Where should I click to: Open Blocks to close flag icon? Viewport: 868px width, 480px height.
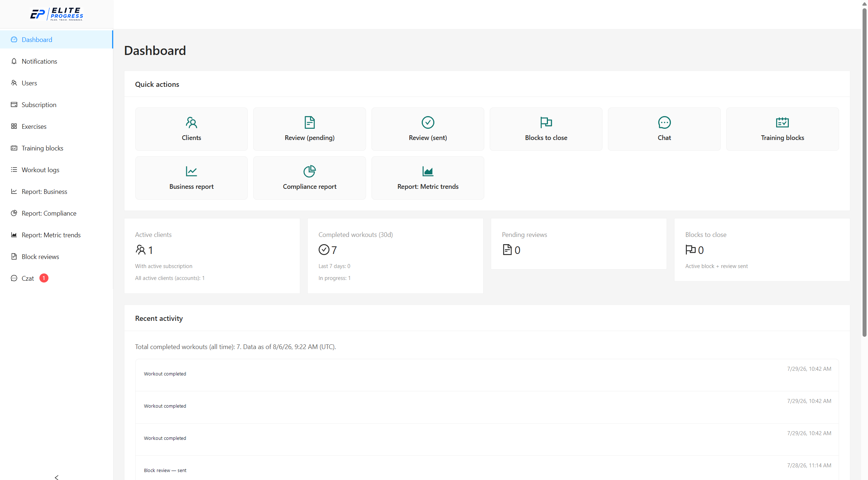[546, 123]
